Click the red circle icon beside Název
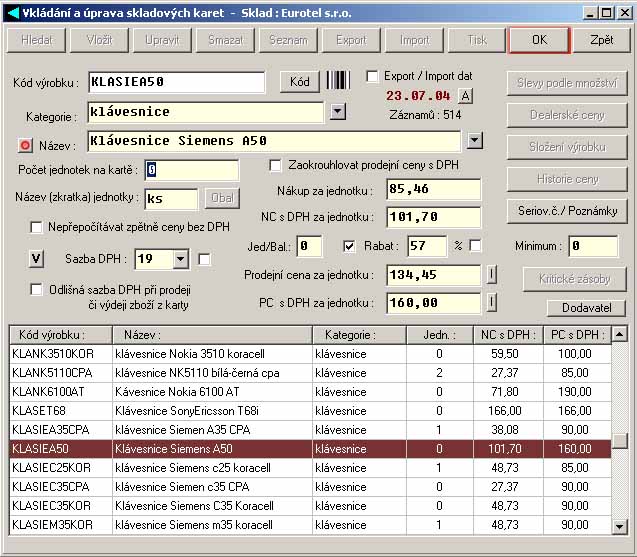 25,145
